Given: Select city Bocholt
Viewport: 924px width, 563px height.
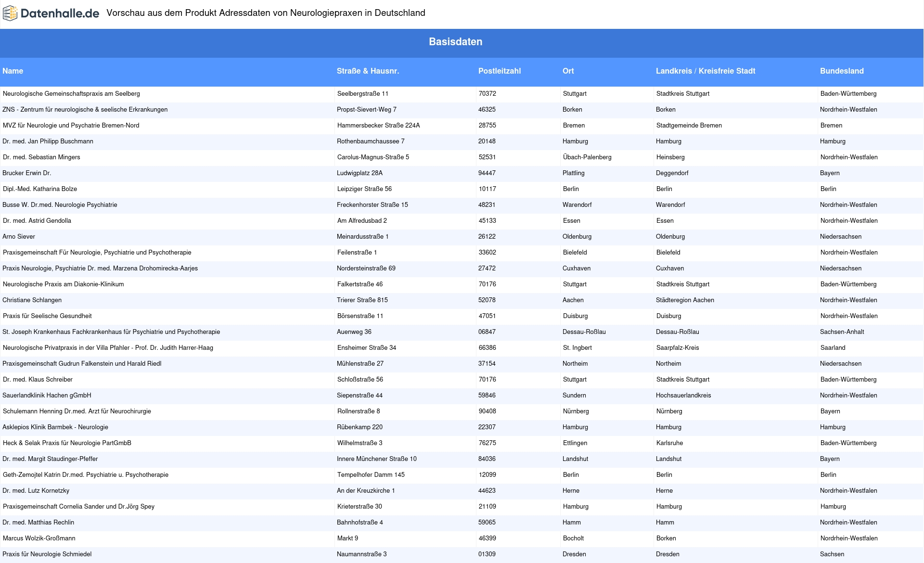Looking at the screenshot, I should (574, 538).
